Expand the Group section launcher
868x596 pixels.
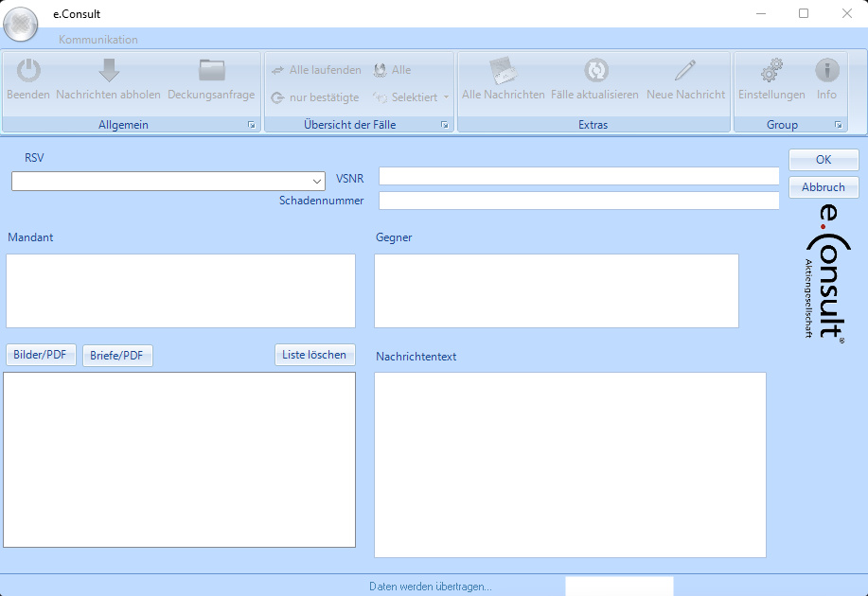[839, 125]
